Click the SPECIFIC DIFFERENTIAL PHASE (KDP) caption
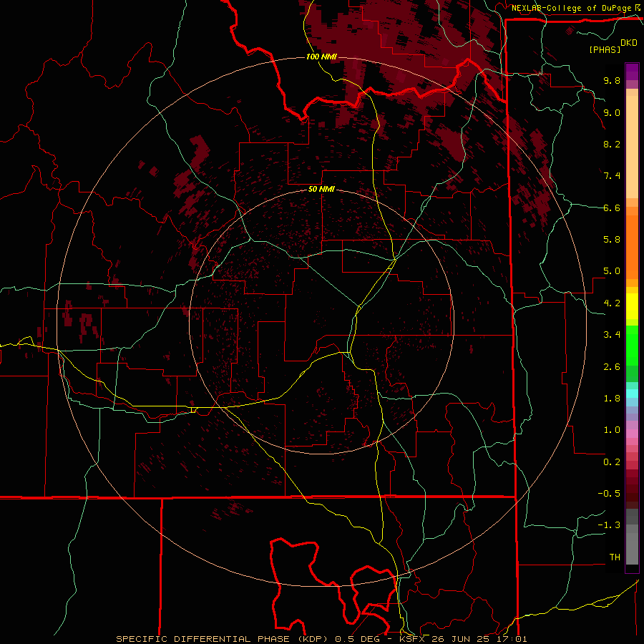Screen dimensions: 644x644 click(221, 639)
